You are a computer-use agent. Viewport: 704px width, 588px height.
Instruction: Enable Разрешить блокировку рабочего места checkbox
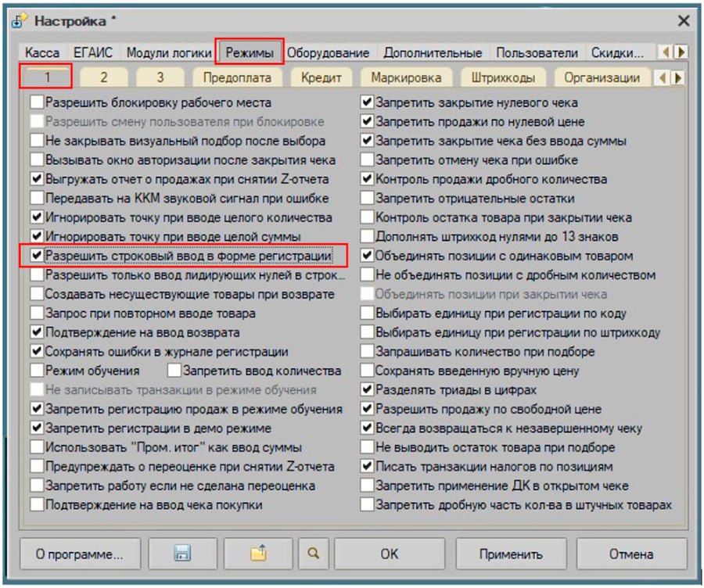(37, 102)
